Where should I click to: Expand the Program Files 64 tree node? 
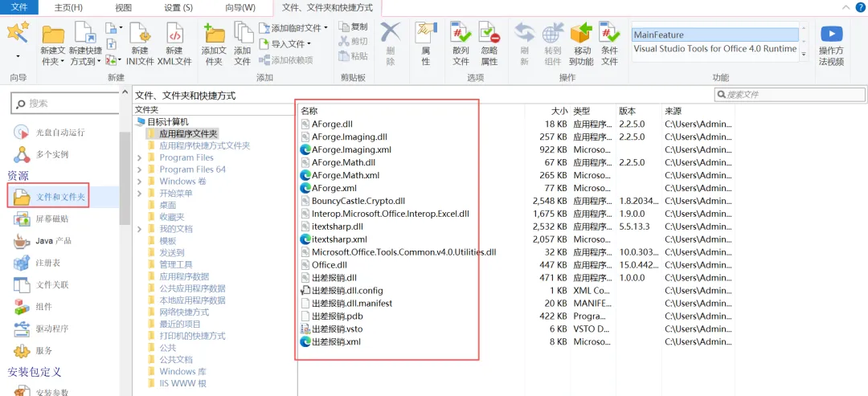(x=140, y=169)
